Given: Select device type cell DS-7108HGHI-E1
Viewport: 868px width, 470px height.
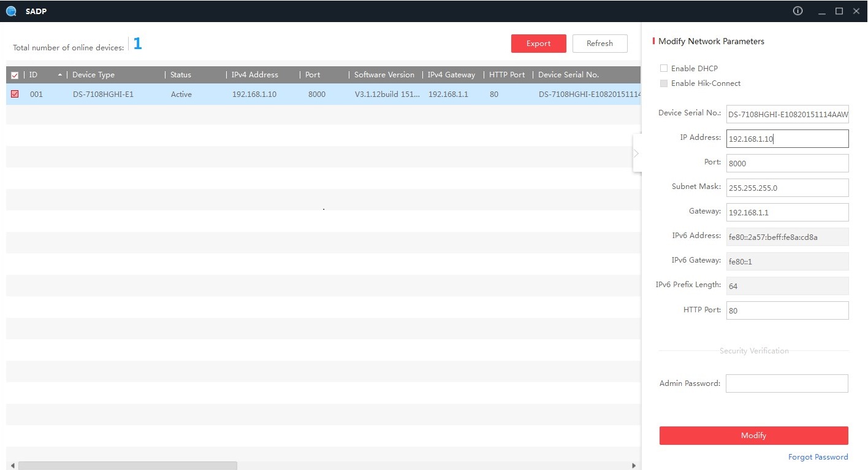Looking at the screenshot, I should click(103, 94).
